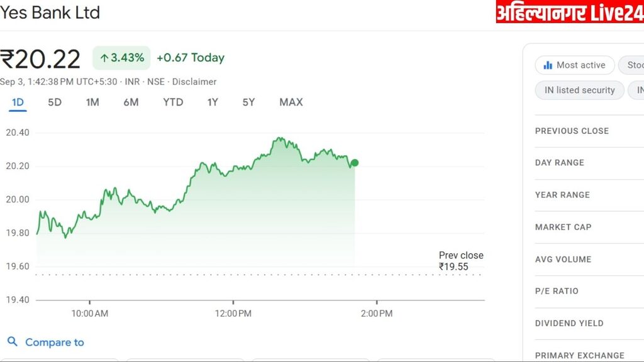Screen dimensions: 644x362
Task: Click the Prev close ₹19.55 label
Action: pos(461,261)
